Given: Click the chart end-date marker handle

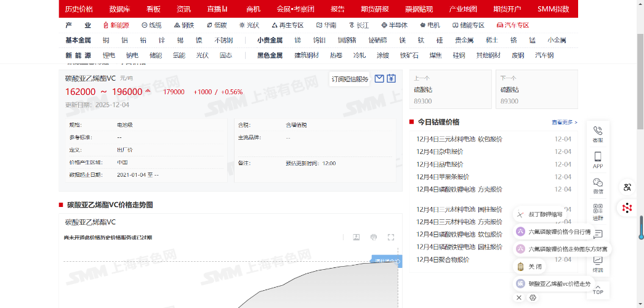Looking at the screenshot, I should click(398, 261).
